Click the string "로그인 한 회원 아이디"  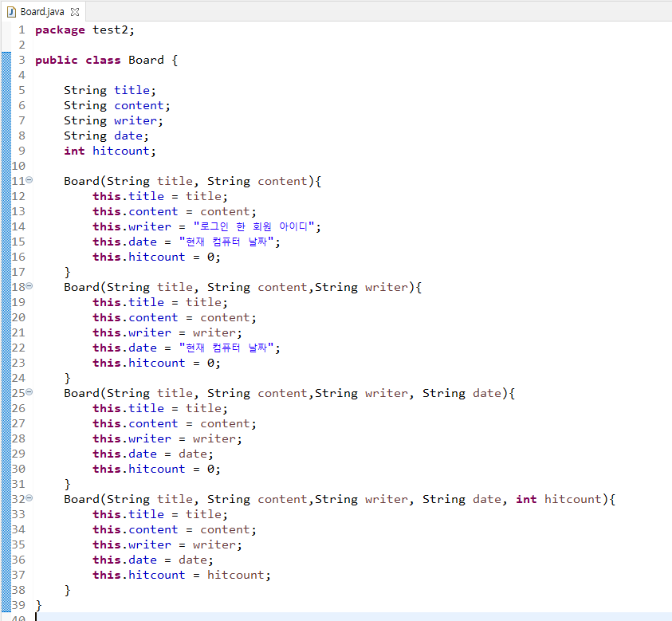pyautogui.click(x=253, y=226)
